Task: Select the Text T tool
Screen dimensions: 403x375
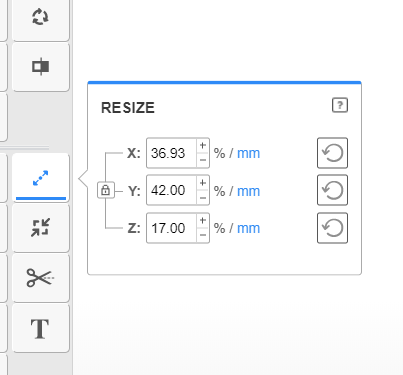Action: pos(41,328)
